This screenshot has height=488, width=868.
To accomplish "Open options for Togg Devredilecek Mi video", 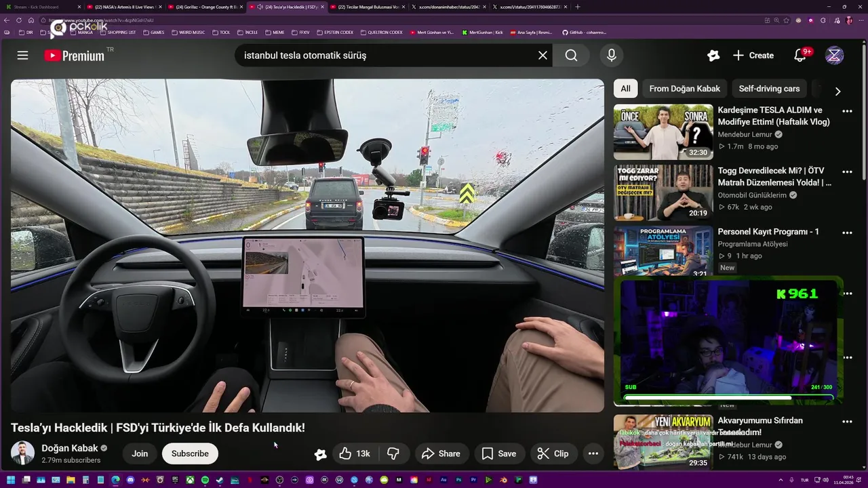I will [x=847, y=172].
